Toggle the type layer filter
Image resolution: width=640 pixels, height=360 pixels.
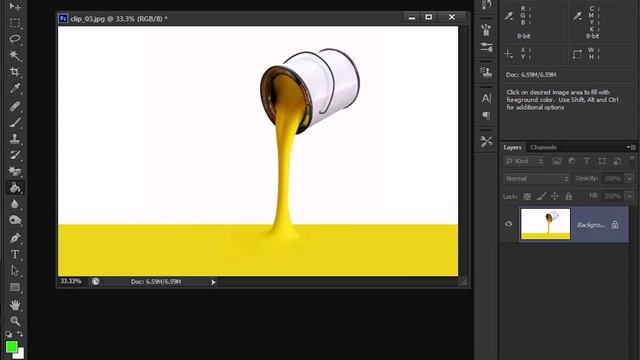click(x=587, y=161)
